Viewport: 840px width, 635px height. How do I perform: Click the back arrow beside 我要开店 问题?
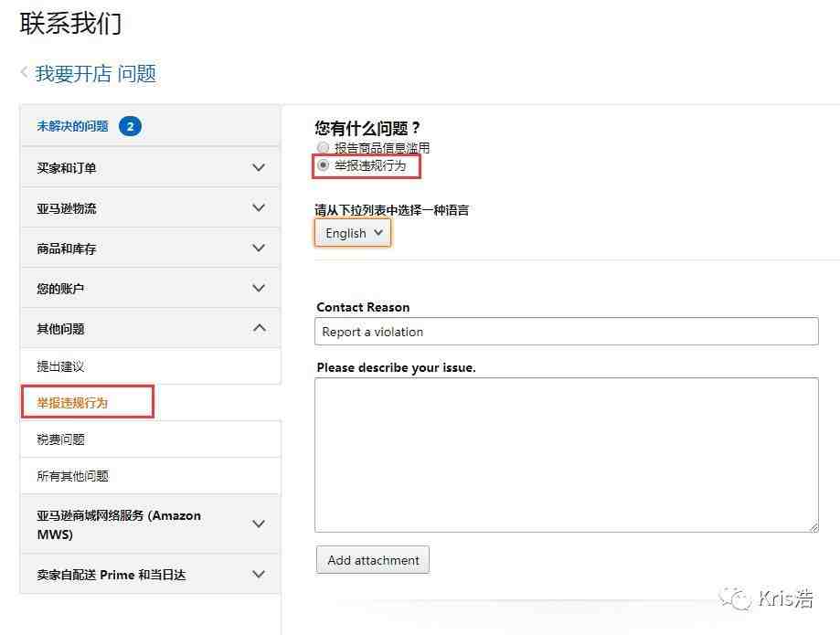(24, 72)
